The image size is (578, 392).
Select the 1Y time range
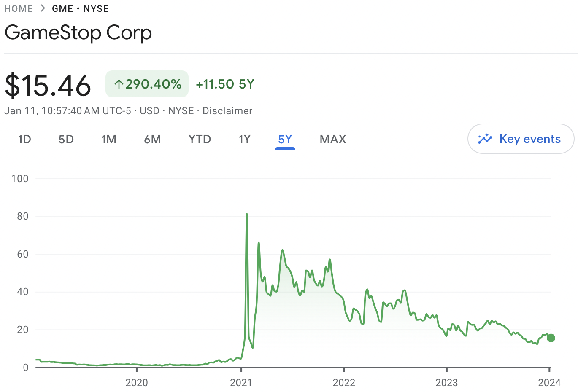point(245,140)
